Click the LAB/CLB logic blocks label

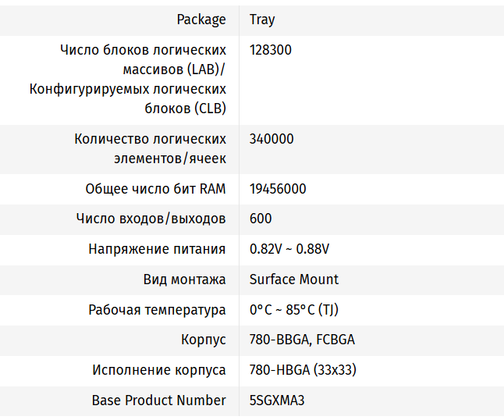[129, 80]
